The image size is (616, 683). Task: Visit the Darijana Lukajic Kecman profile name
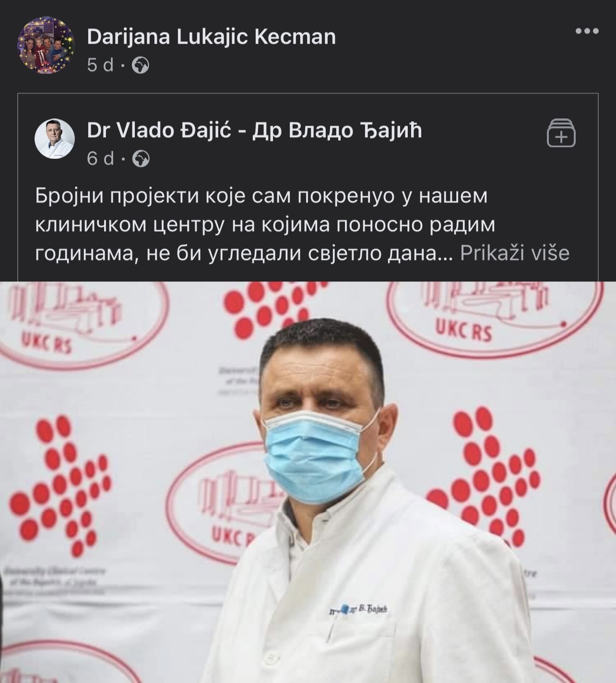[x=212, y=37]
